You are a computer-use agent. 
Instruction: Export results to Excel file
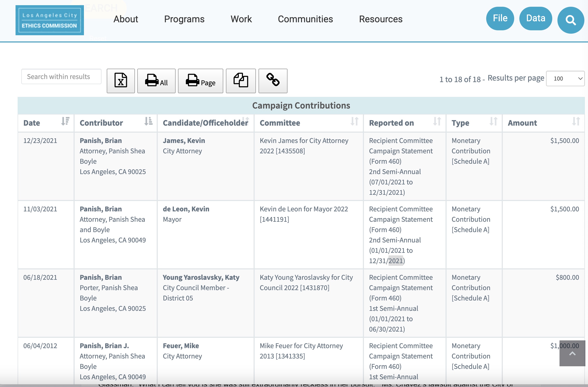121,81
